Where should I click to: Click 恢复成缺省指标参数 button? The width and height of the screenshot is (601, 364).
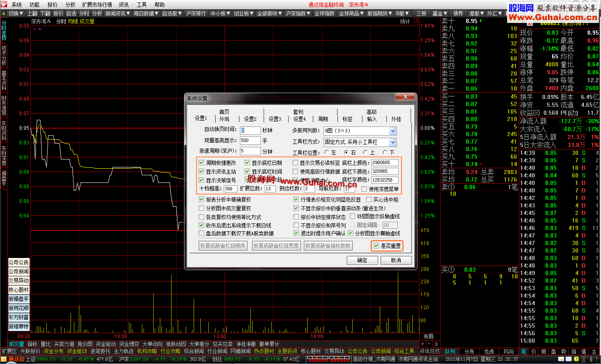pyautogui.click(x=328, y=245)
